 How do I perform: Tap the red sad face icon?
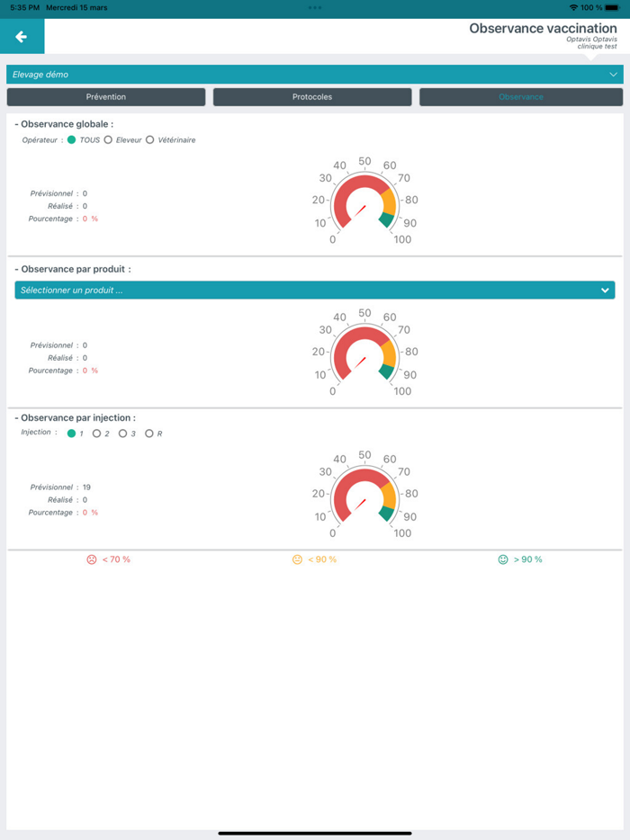(x=92, y=559)
